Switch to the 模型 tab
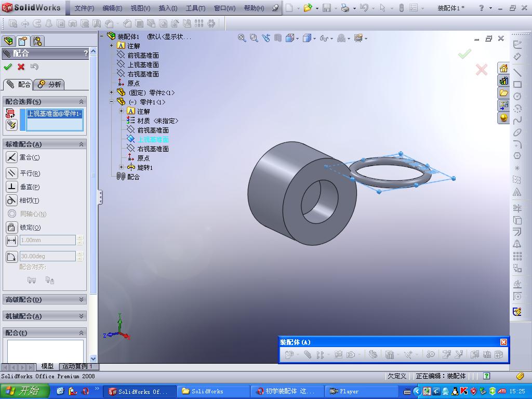 pyautogui.click(x=47, y=366)
